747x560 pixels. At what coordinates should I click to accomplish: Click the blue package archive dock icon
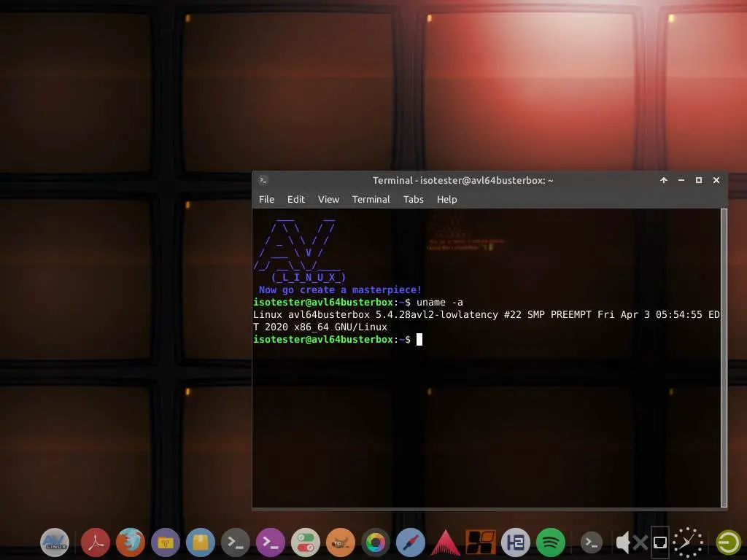[x=201, y=542]
